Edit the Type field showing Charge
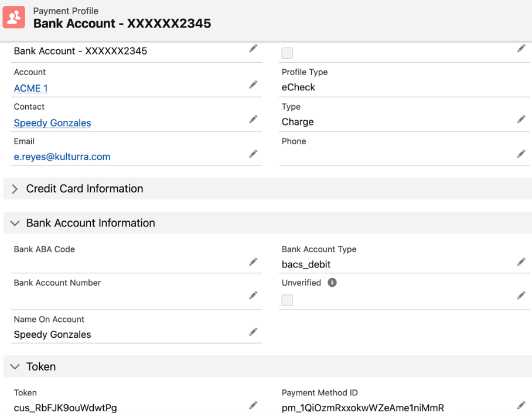Viewport: 532px width, 417px height. tap(521, 120)
